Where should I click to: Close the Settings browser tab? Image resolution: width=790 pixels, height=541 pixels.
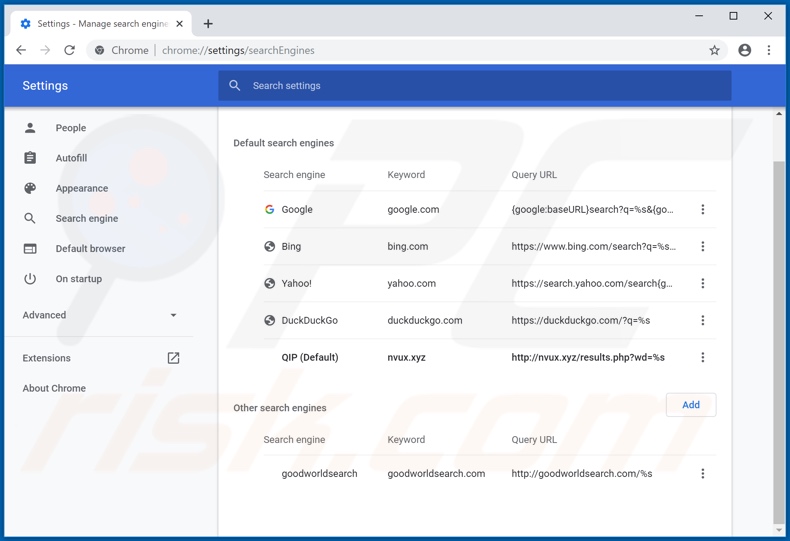tap(179, 24)
